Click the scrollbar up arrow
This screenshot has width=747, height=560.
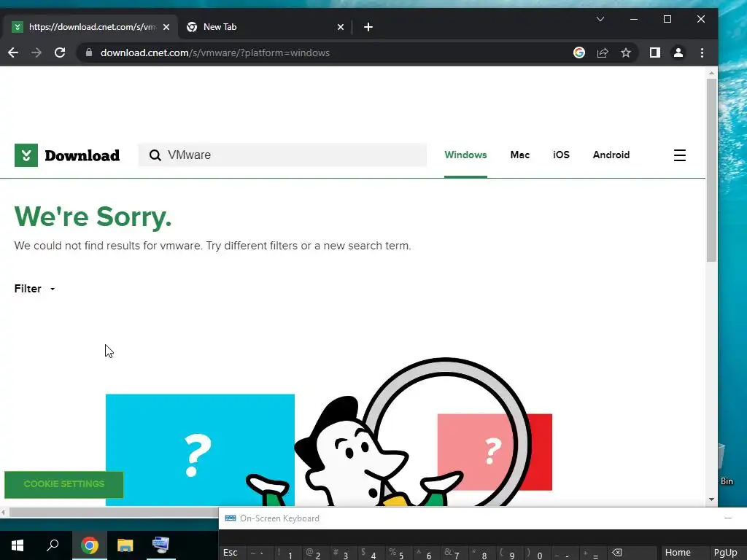(711, 74)
